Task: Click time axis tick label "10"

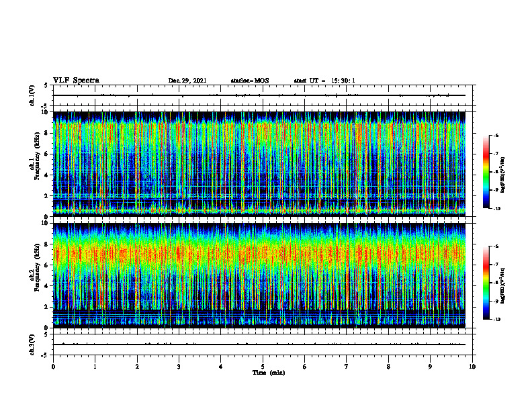Action: click(472, 367)
